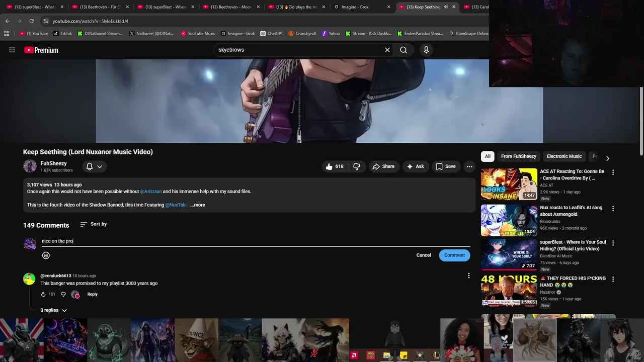Open options menu for ACE AT video
The image size is (644, 362).
point(613,172)
